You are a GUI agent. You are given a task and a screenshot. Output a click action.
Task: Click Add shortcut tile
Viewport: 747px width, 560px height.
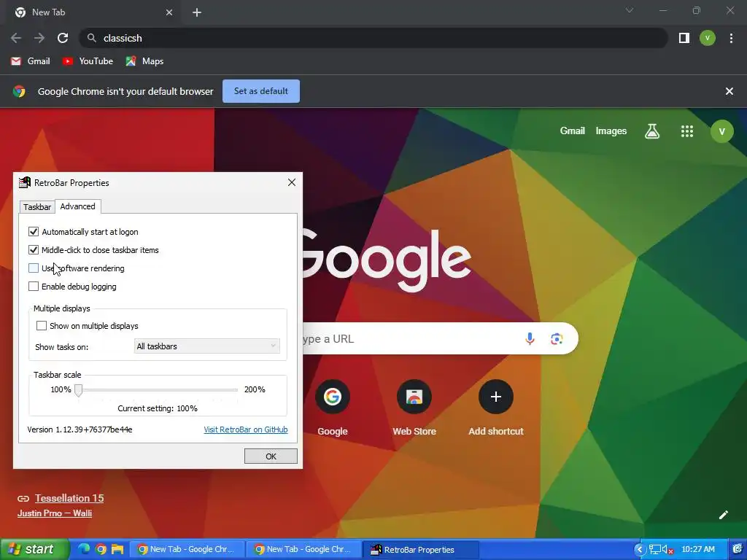point(496,408)
